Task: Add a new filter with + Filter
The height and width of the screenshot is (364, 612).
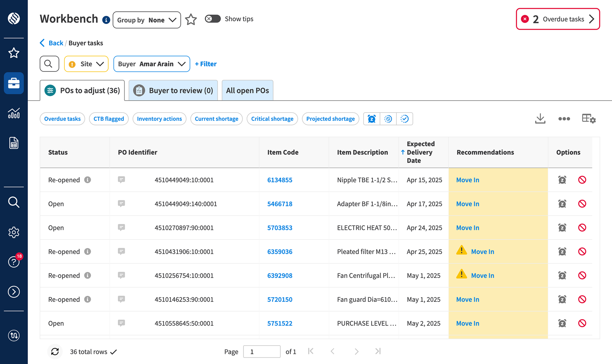Action: pyautogui.click(x=206, y=64)
